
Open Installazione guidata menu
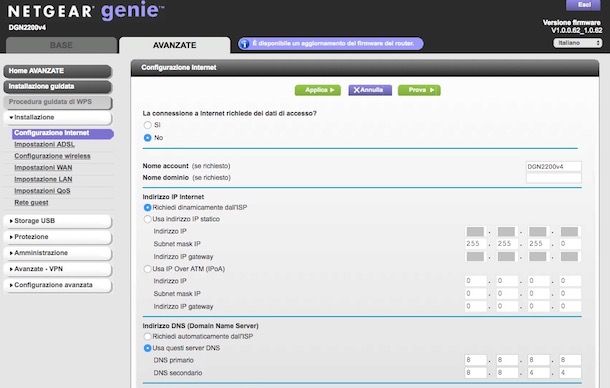(58, 86)
